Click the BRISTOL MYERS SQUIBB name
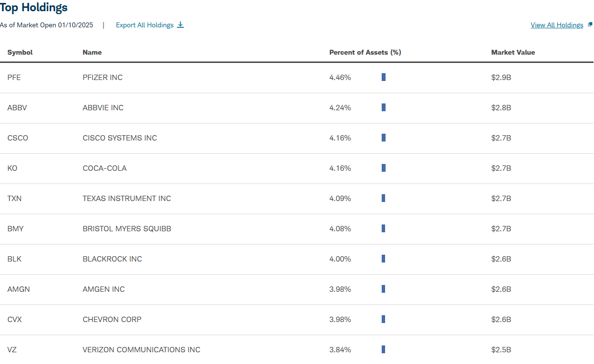Image resolution: width=594 pixels, height=364 pixels. (127, 228)
